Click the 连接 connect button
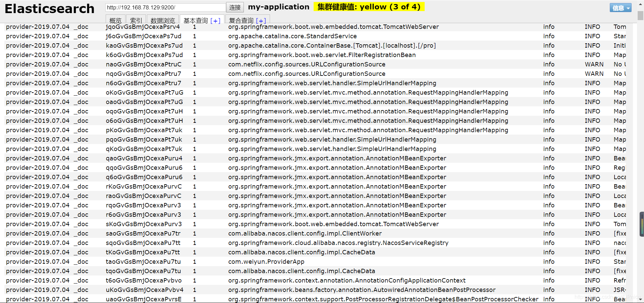644x303 pixels. [235, 7]
